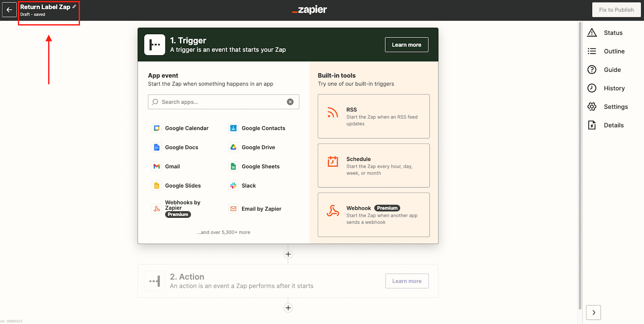
Task: Click the Fix to Publish button
Action: (x=616, y=10)
